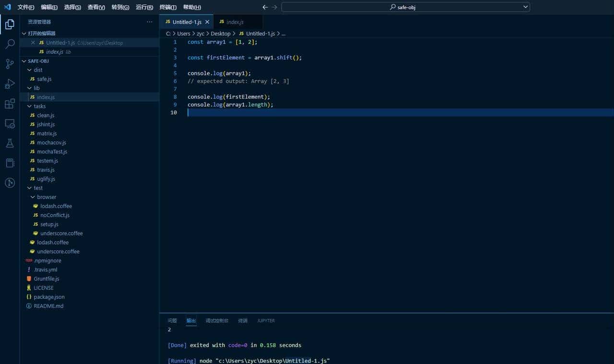Screen dimensions: 614x364
Task: Open the Extensions view
Action: tap(9, 104)
